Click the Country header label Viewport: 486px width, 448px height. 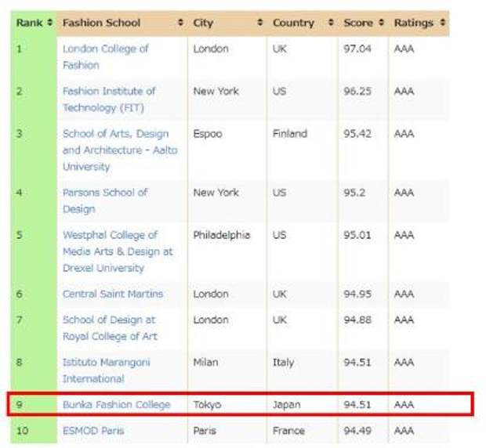pos(293,23)
